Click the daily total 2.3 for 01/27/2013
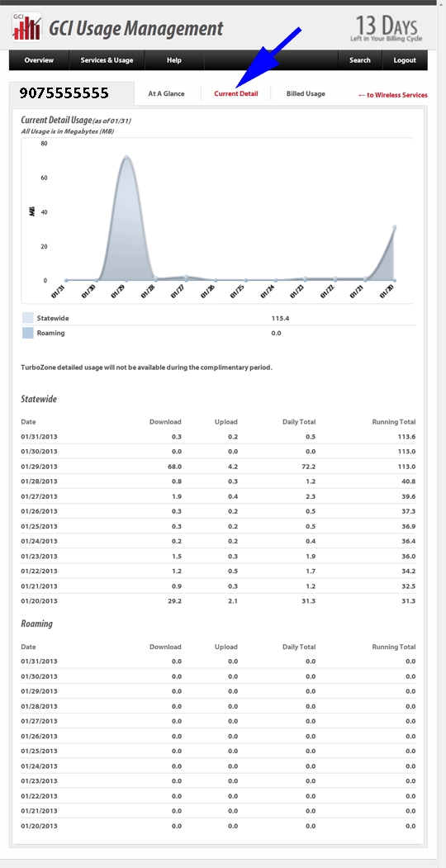Screen dimensions: 446x868 (311, 496)
